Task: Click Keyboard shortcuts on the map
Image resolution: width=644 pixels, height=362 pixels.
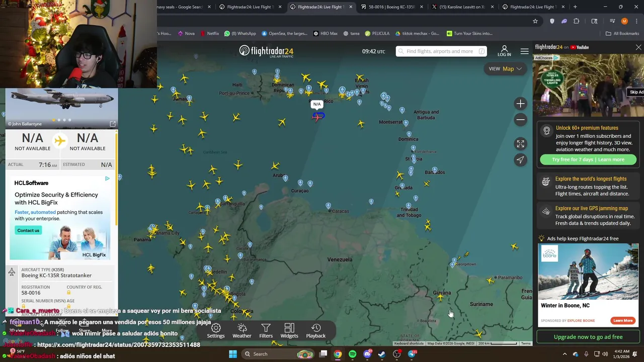Action: (x=409, y=343)
